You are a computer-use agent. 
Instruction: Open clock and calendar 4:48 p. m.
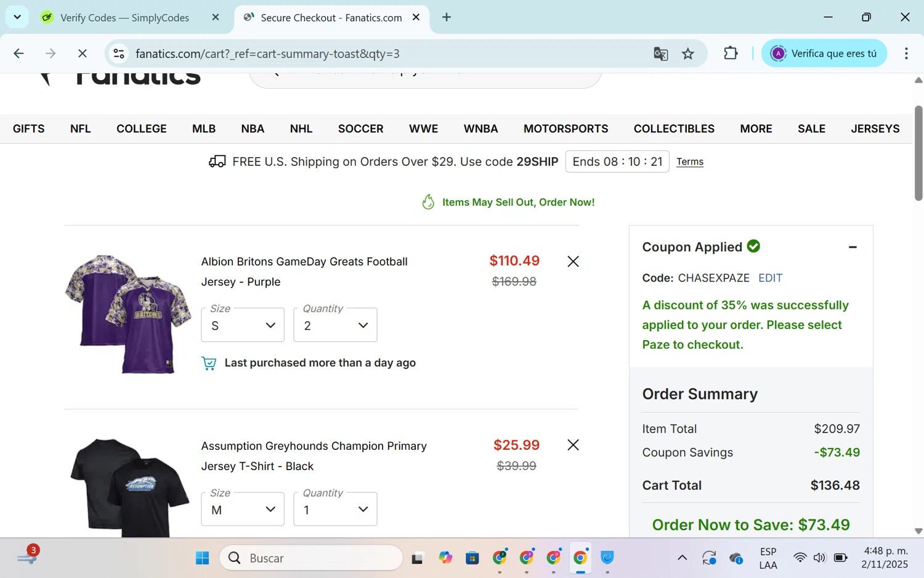coord(885,558)
